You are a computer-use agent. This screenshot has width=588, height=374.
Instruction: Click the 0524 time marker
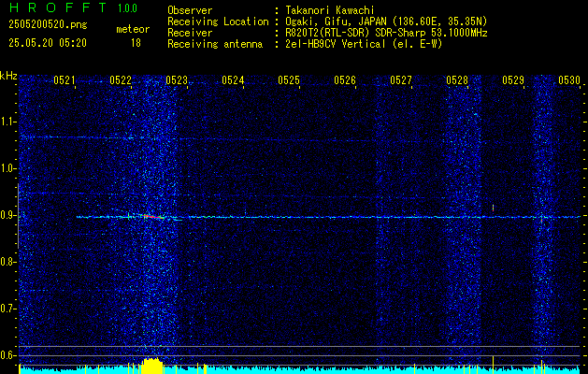233,80
